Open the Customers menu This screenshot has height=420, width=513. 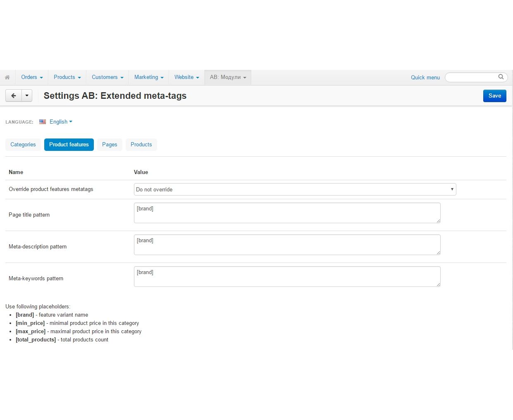click(107, 77)
